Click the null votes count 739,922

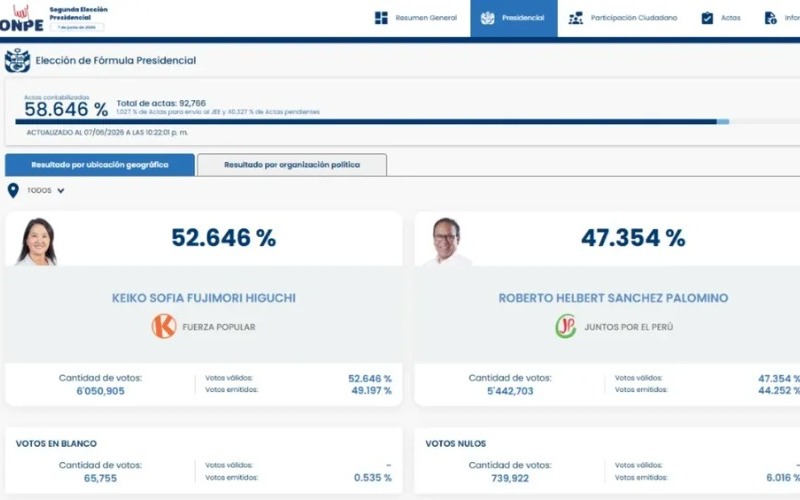pos(510,478)
